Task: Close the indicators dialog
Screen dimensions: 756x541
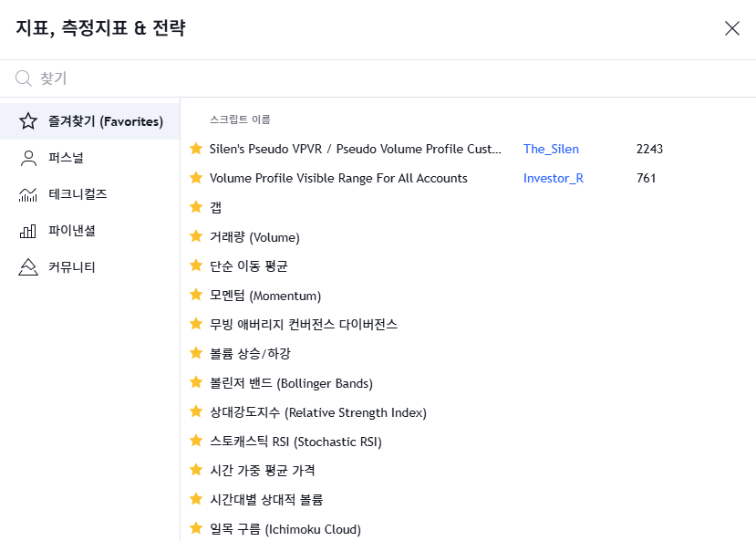Action: [x=731, y=28]
